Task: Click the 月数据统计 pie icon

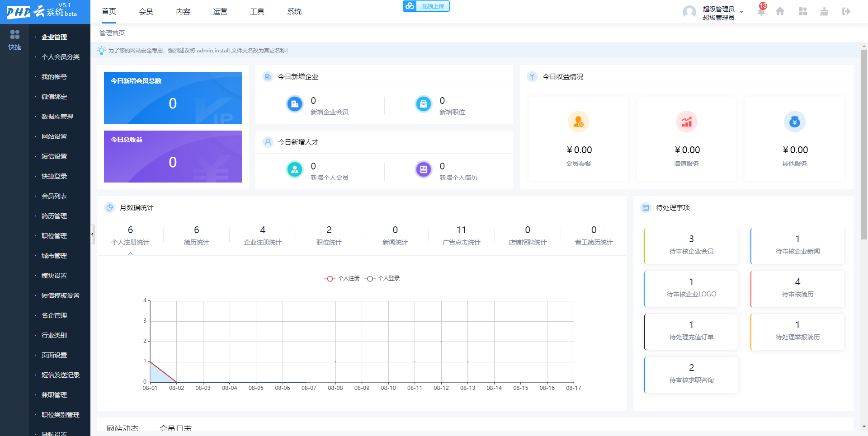Action: (x=109, y=208)
